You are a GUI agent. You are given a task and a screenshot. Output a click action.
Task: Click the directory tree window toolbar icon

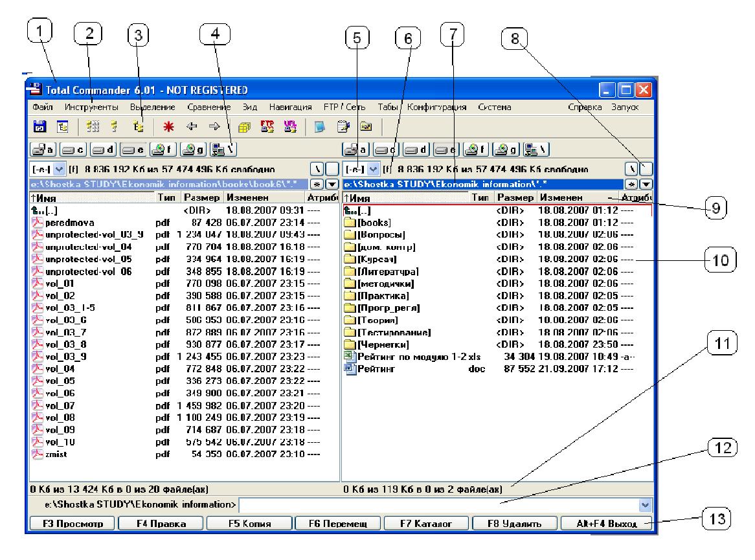[63, 127]
